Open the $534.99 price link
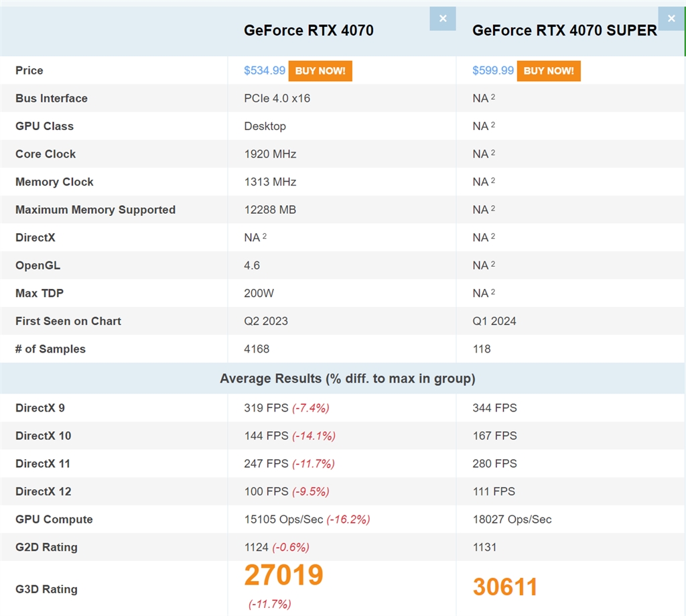Screen dimensions: 686x616 tap(265, 70)
